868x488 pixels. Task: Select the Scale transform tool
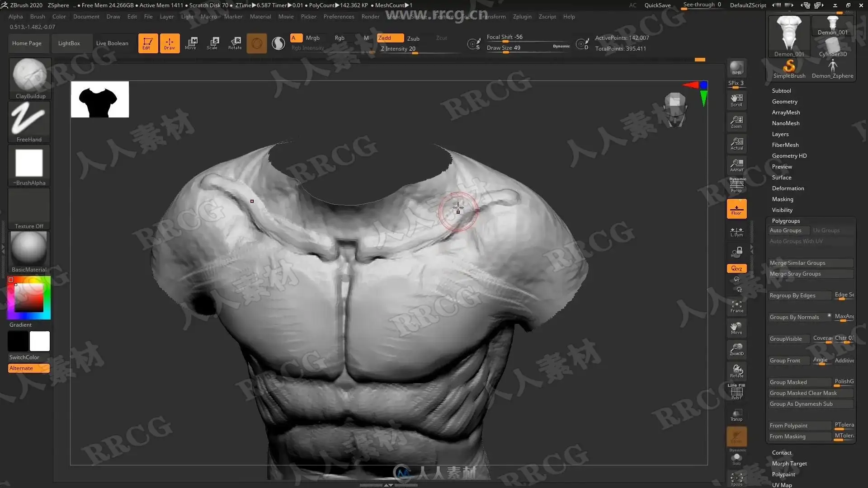212,43
